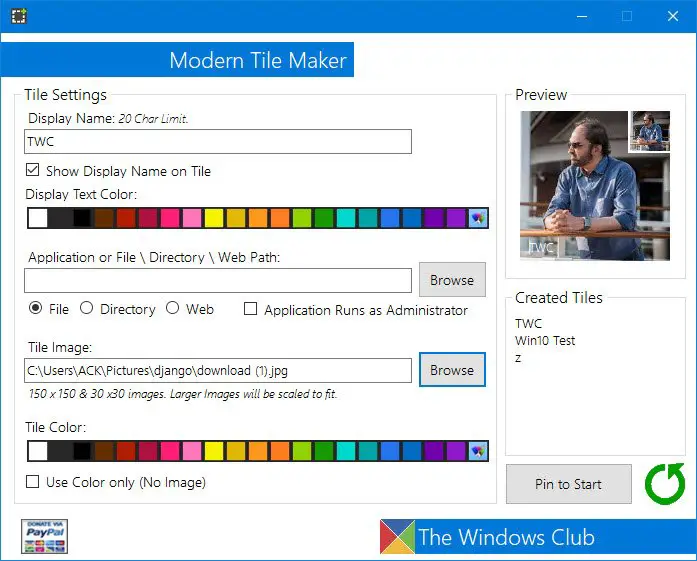This screenshot has width=697, height=561.
Task: Choose light pink swatch in Tile Color row
Action: 192,452
